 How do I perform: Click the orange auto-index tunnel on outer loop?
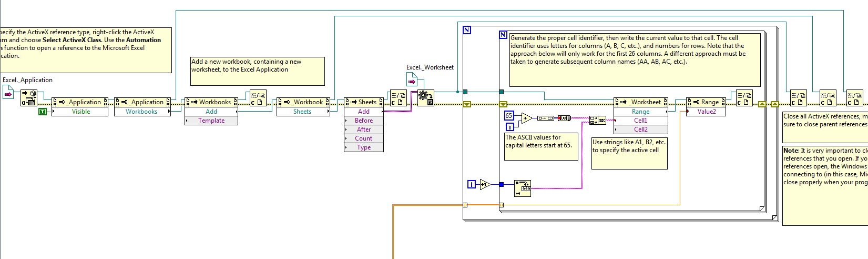point(465,205)
